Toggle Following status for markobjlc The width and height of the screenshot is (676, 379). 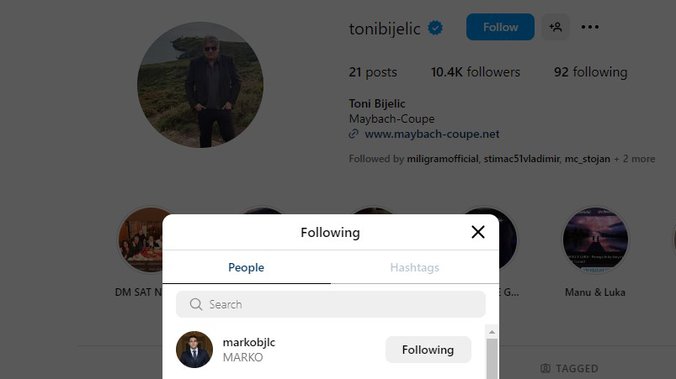click(x=428, y=350)
